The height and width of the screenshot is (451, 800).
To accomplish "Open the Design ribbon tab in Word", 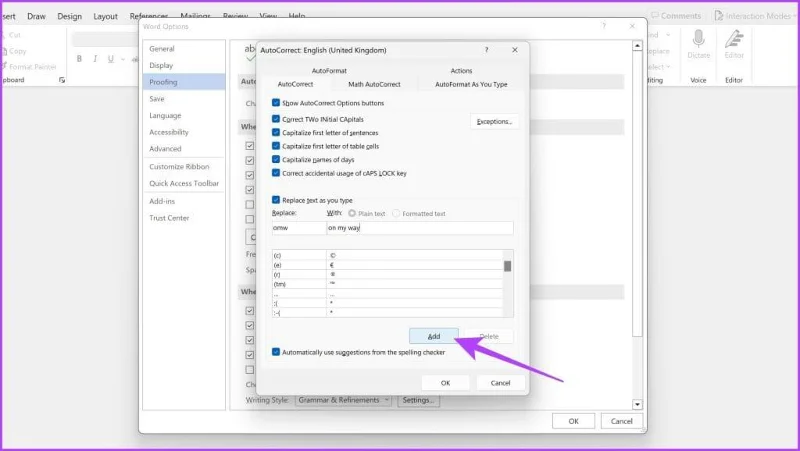I will pyautogui.click(x=69, y=16).
